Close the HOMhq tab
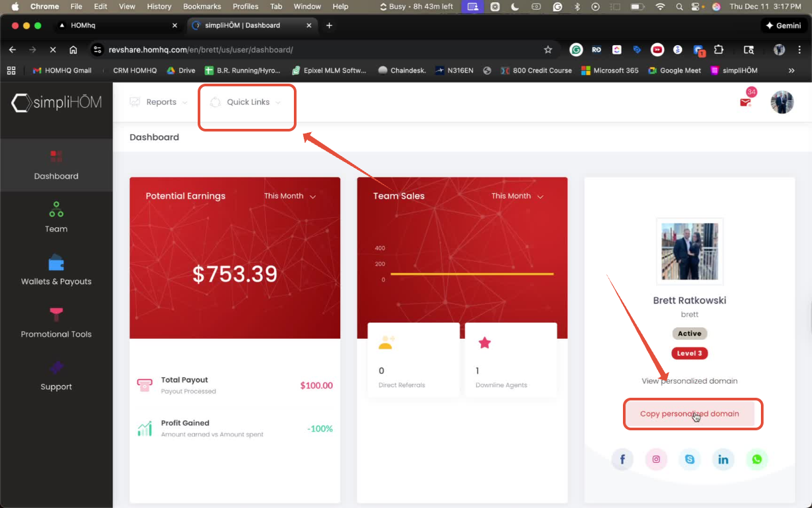 pyautogui.click(x=174, y=25)
